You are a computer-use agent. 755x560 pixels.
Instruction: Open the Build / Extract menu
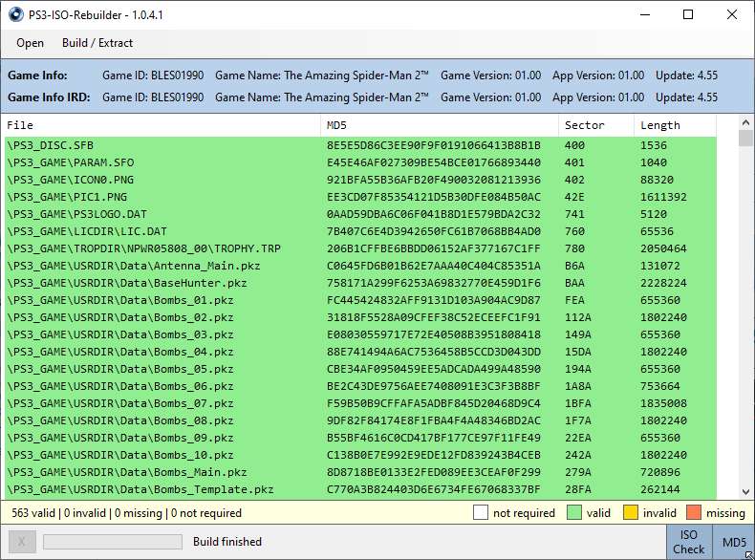coord(97,43)
